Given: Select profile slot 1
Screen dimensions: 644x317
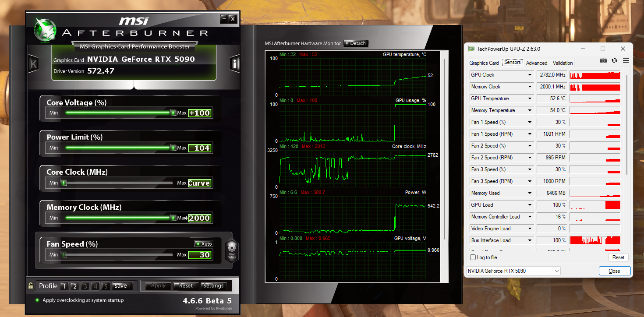Looking at the screenshot, I should (64, 286).
